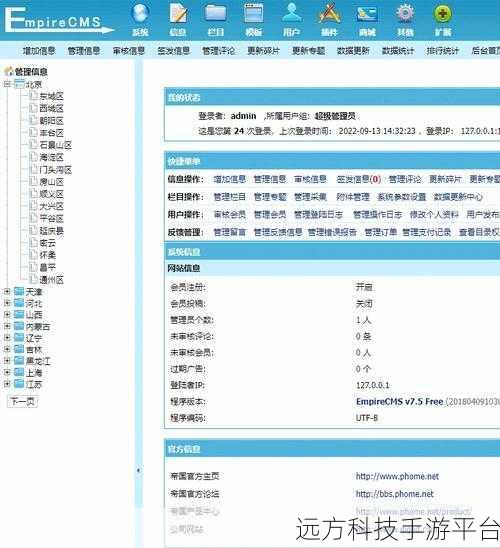Image resolution: width=500 pixels, height=548 pixels.
Task: Click the folder icon beside 山西
Action: [19, 314]
